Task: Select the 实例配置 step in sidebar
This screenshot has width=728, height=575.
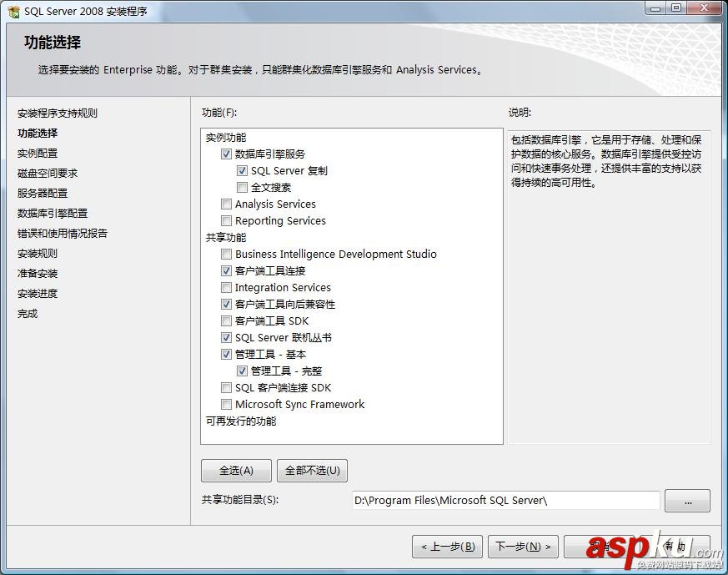Action: 38,154
